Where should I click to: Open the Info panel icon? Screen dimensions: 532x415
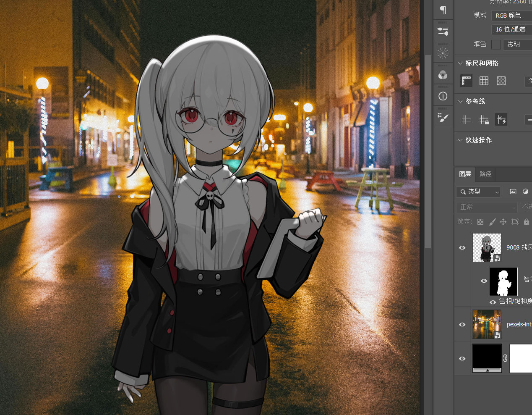(x=443, y=96)
